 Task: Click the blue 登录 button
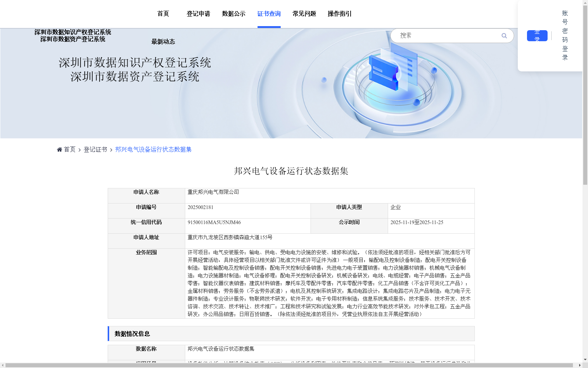coord(537,36)
